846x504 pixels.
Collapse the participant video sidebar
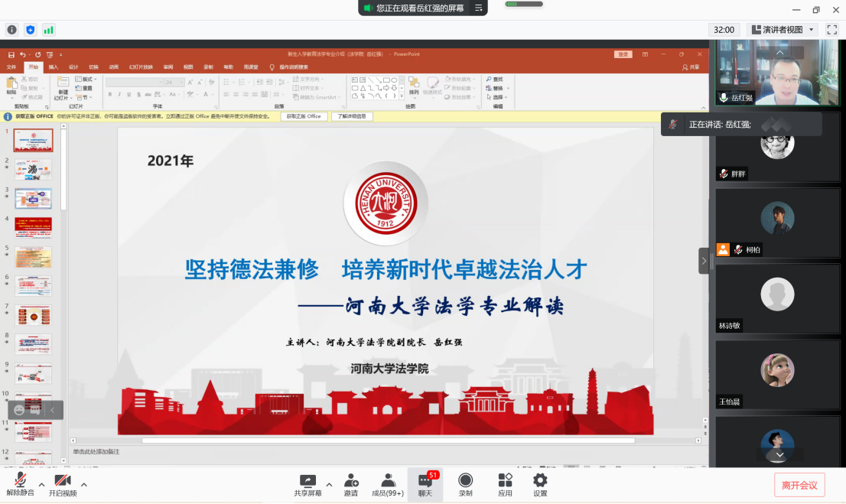704,261
